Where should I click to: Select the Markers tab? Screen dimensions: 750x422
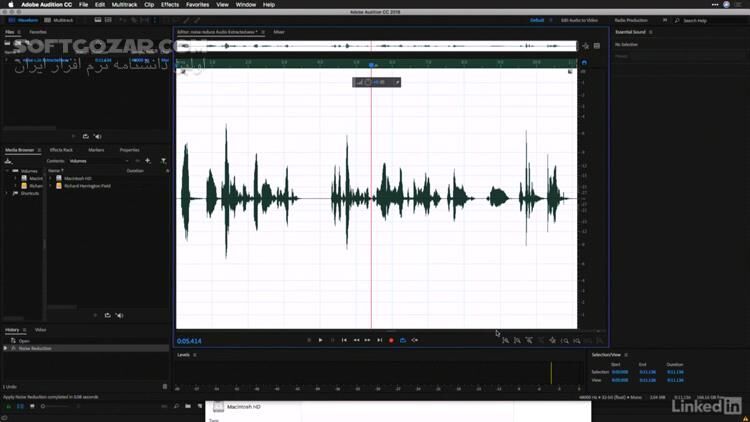click(x=96, y=150)
